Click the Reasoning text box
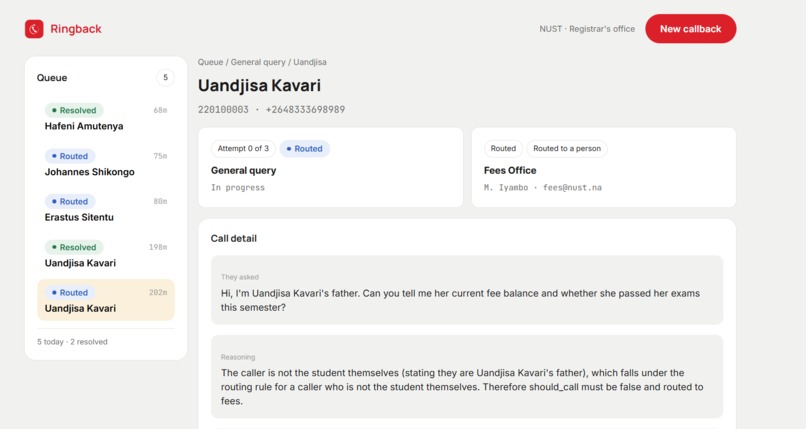The width and height of the screenshot is (806, 429). tap(467, 377)
